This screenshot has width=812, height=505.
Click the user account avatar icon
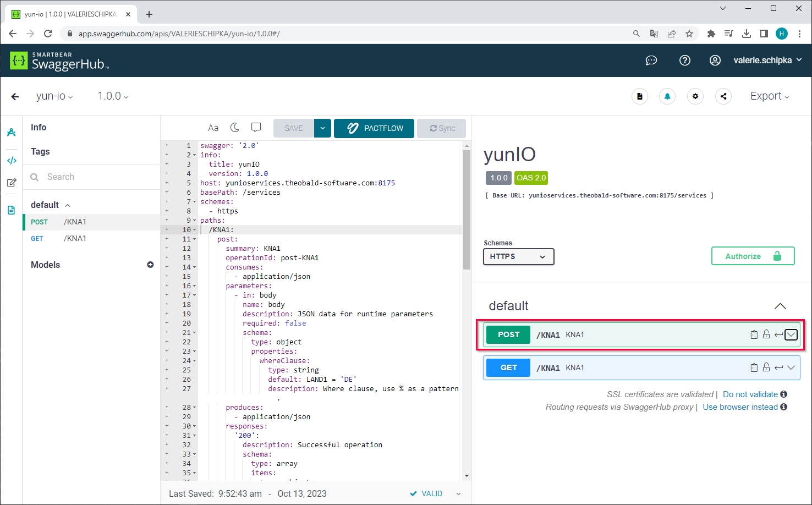tap(715, 61)
